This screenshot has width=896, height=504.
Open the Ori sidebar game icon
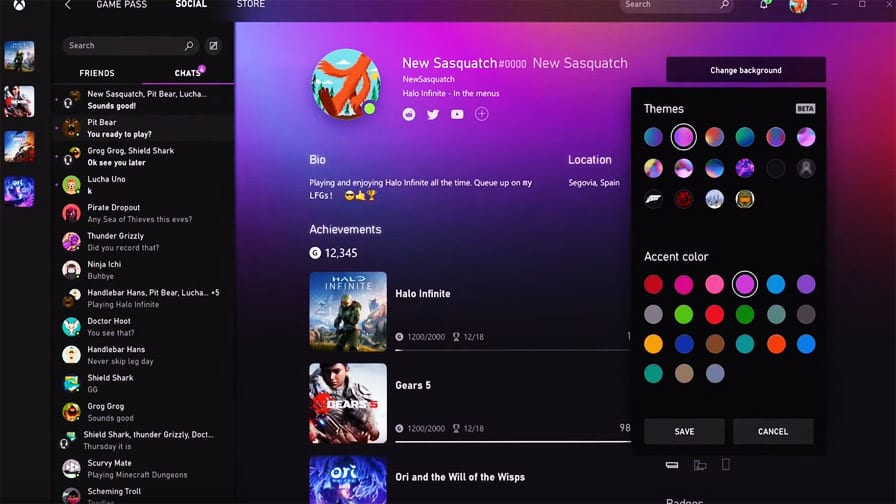[x=19, y=191]
